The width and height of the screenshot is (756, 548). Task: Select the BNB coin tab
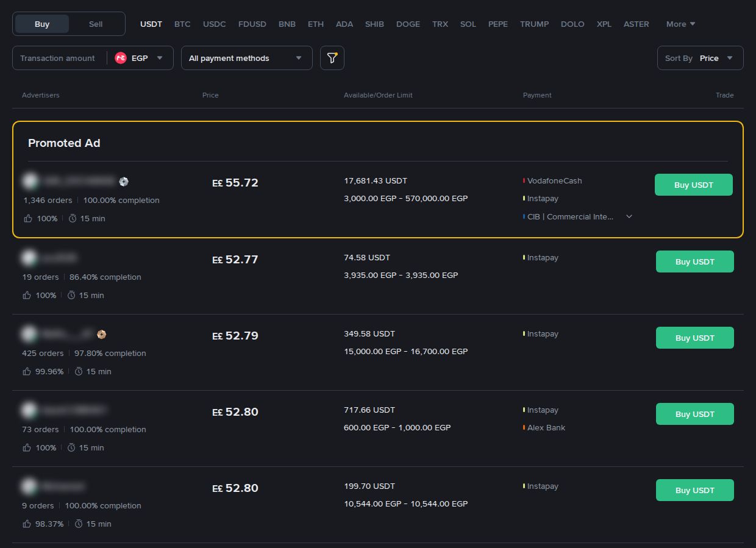pos(287,24)
